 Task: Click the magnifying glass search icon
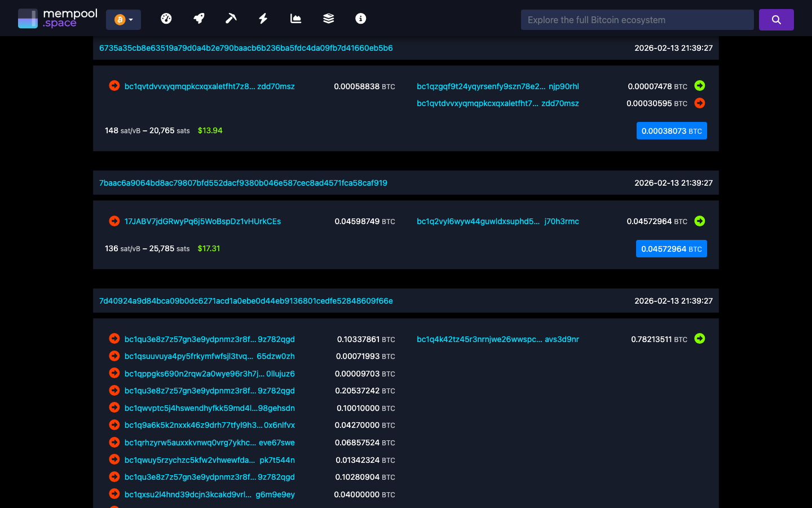click(776, 19)
